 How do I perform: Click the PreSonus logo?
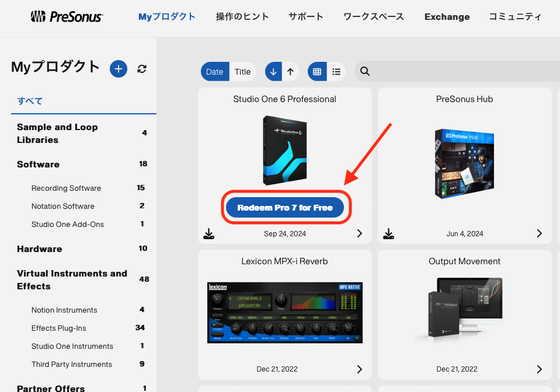(x=67, y=16)
